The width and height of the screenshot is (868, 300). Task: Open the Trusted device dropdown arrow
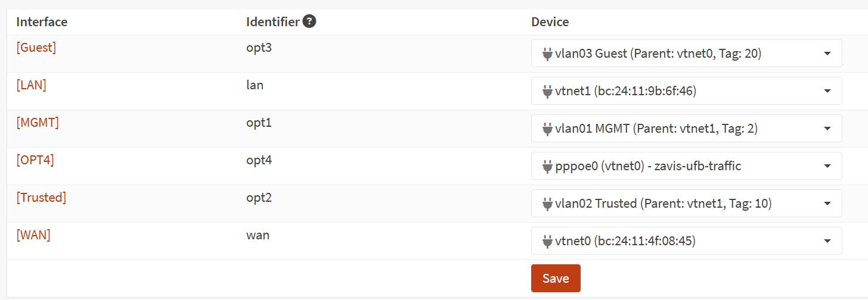[827, 204]
